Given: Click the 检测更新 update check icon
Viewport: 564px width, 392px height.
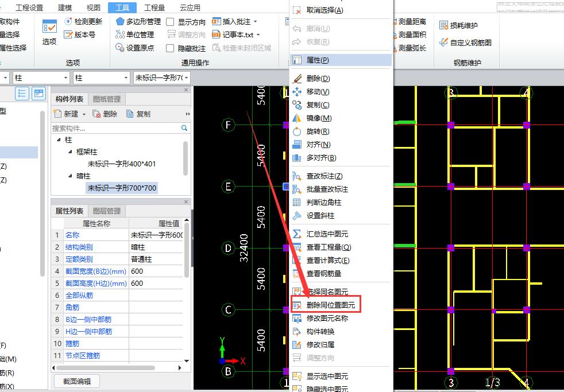Looking at the screenshot, I should point(68,22).
